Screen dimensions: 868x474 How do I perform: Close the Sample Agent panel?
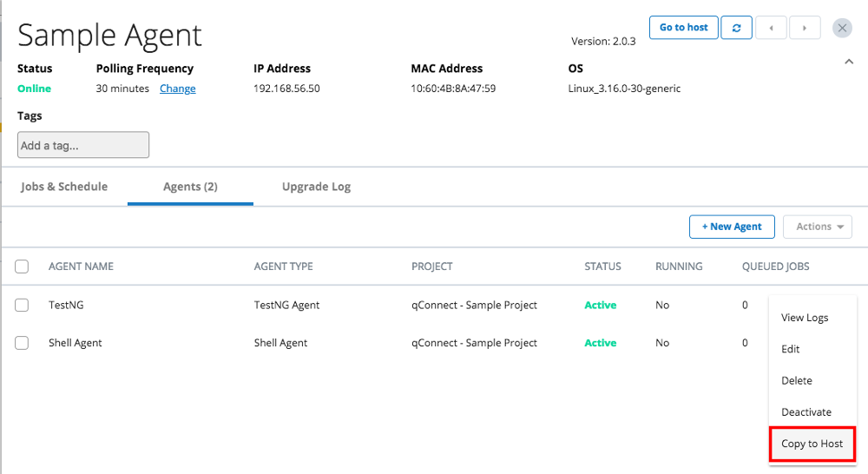click(x=842, y=28)
